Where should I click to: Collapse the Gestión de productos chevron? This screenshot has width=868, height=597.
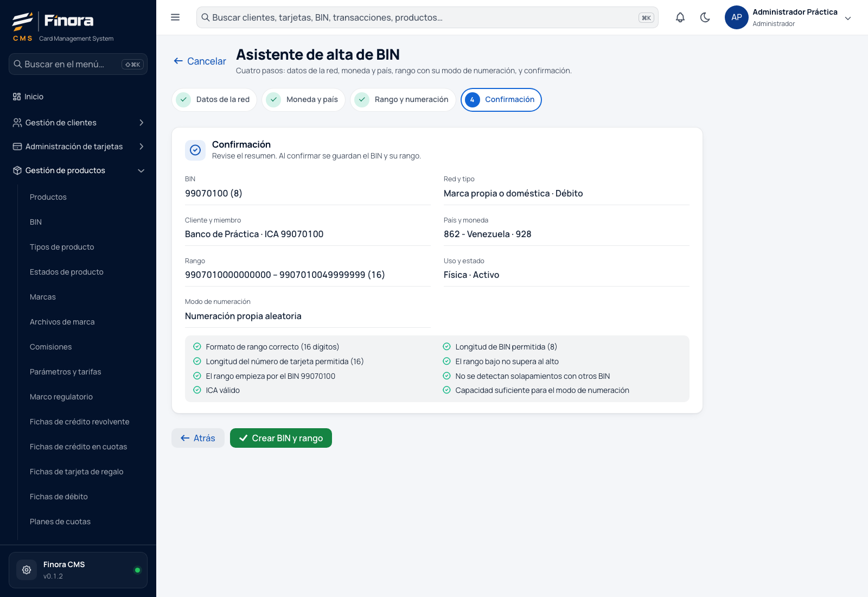(141, 170)
